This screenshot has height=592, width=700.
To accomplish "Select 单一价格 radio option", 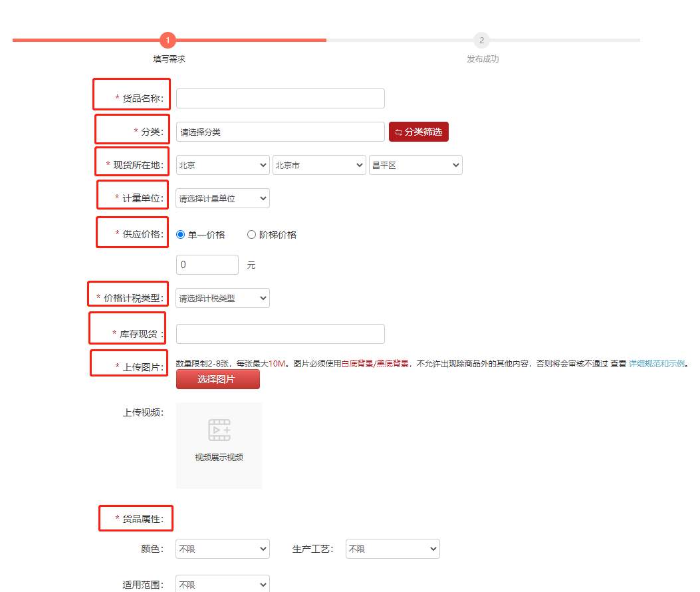I will point(181,235).
